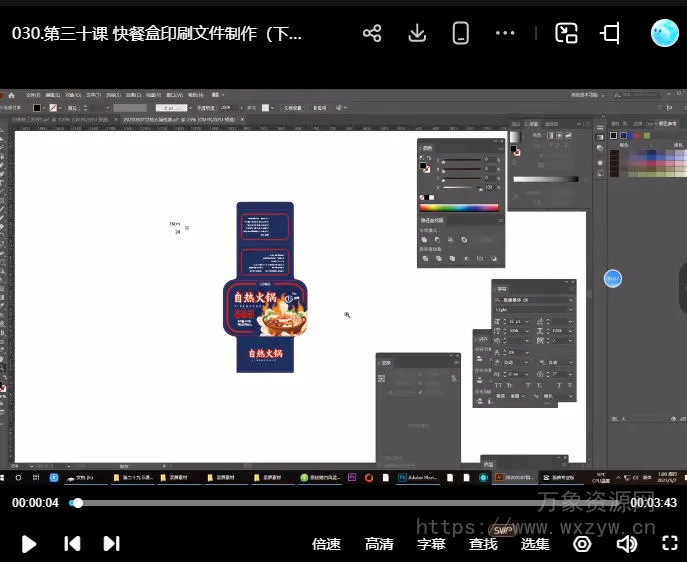Mute the video volume

click(x=627, y=544)
